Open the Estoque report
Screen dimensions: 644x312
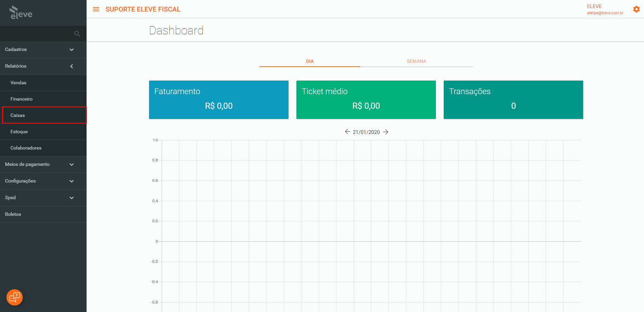pyautogui.click(x=43, y=132)
